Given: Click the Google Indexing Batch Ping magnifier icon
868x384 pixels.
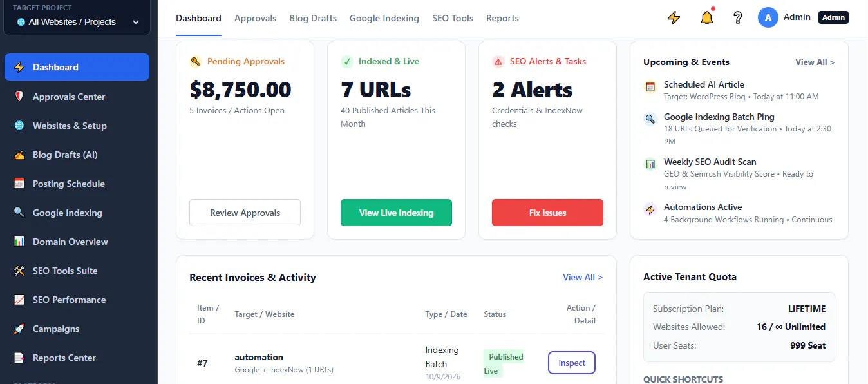Looking at the screenshot, I should [650, 119].
